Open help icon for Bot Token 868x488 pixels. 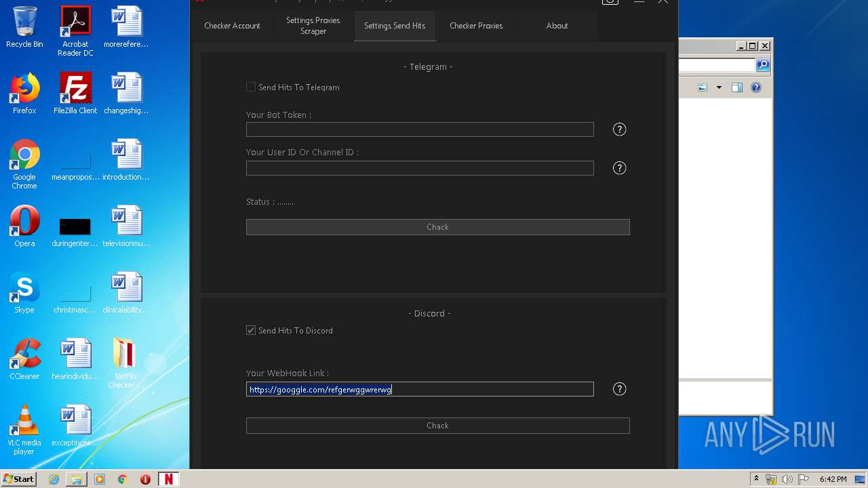[619, 129]
